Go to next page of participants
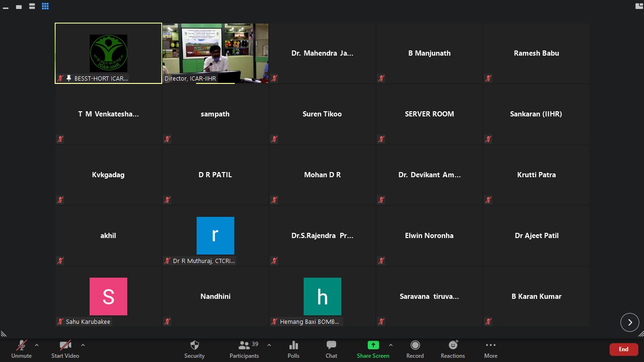The width and height of the screenshot is (644, 362). (x=629, y=322)
